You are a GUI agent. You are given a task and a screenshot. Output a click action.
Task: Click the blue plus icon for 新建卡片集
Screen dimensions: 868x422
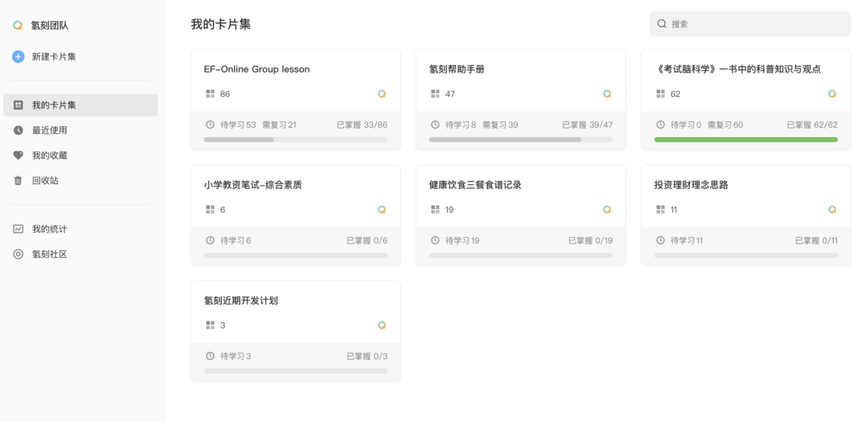(x=19, y=57)
